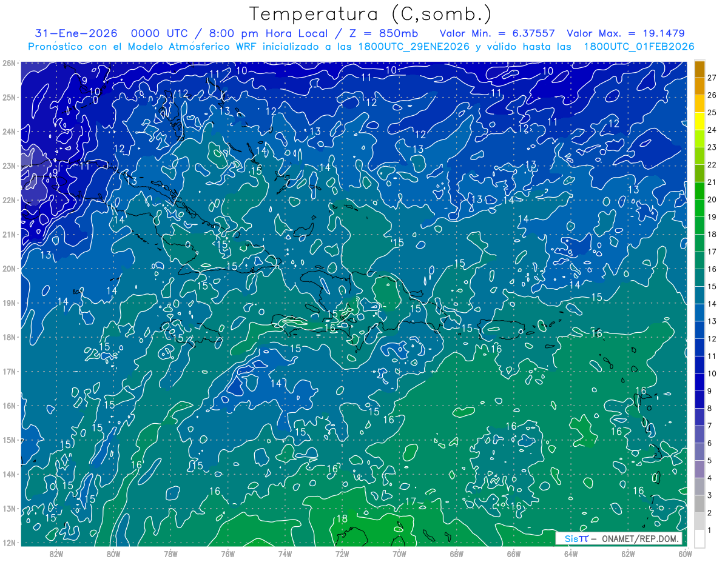This screenshot has width=728, height=562.
Task: Click the "Valor Max. = 19.1479" text
Action: [625, 33]
